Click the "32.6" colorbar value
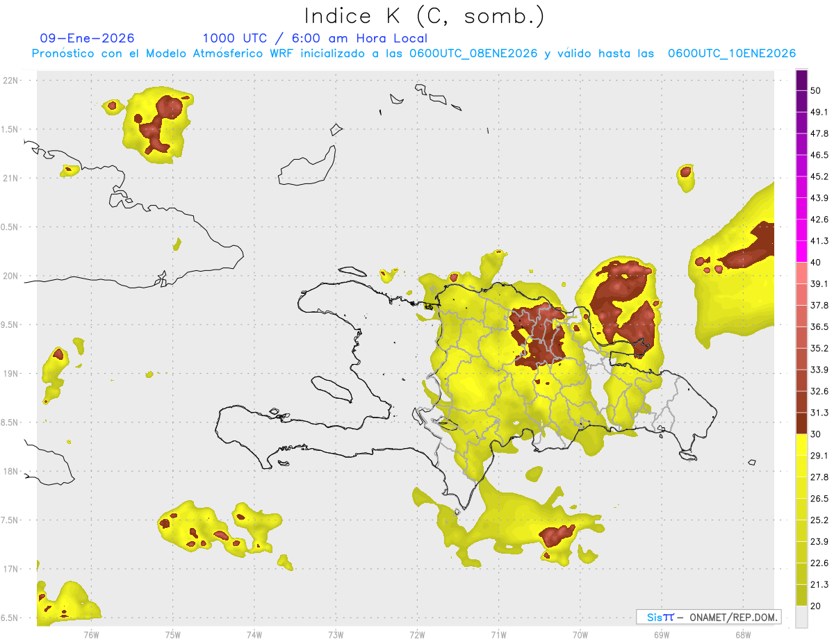Screen dimensions: 834x644 coord(819,391)
